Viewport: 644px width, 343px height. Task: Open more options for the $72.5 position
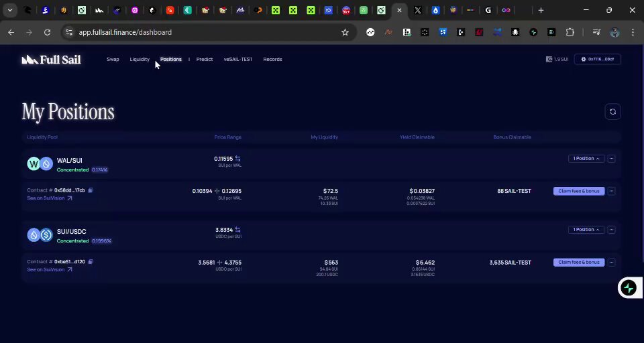tap(611, 191)
